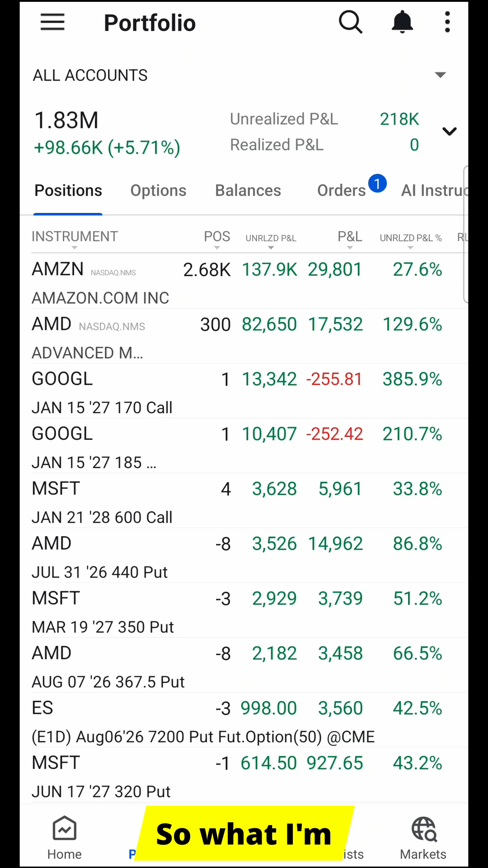Image resolution: width=488 pixels, height=868 pixels.
Task: Open notifications bell
Action: (402, 22)
